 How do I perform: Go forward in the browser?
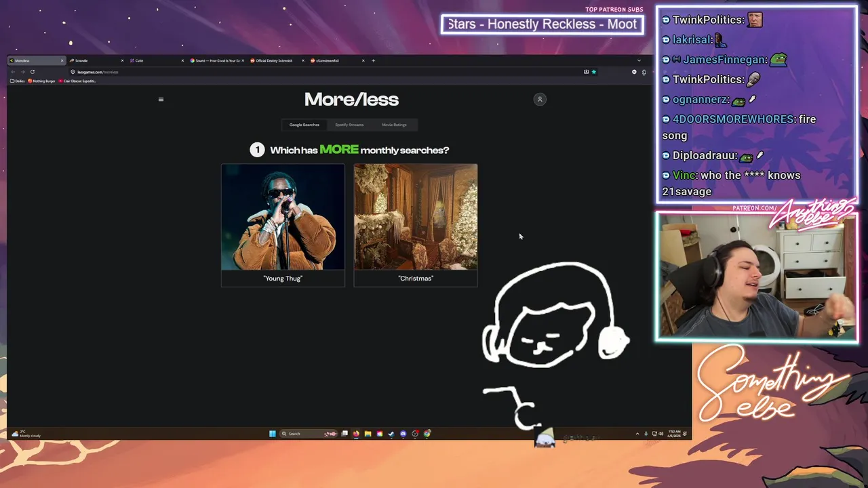click(x=22, y=72)
